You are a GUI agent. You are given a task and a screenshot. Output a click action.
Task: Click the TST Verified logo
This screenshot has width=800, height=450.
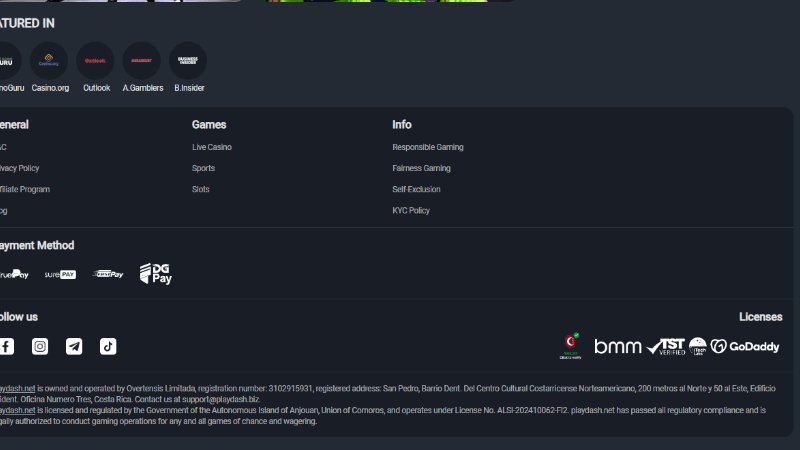[x=666, y=346]
